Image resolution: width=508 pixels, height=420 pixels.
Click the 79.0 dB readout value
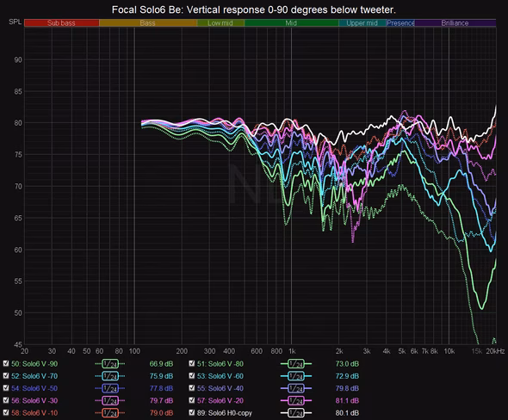click(x=161, y=413)
